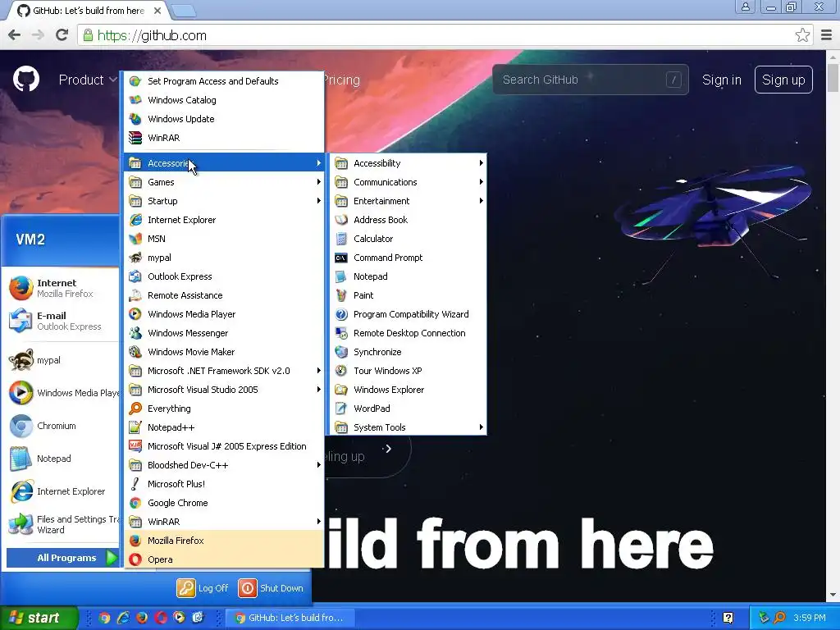This screenshot has width=840, height=630.
Task: Click GitHub Sign in link
Action: pos(722,80)
